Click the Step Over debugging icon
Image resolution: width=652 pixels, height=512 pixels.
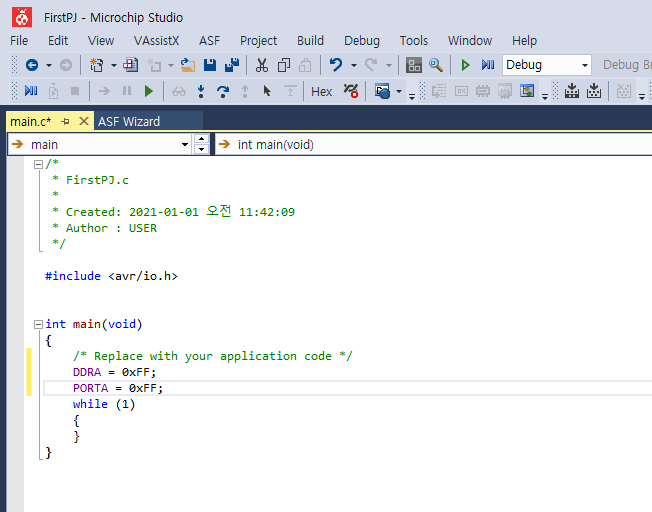tap(223, 91)
